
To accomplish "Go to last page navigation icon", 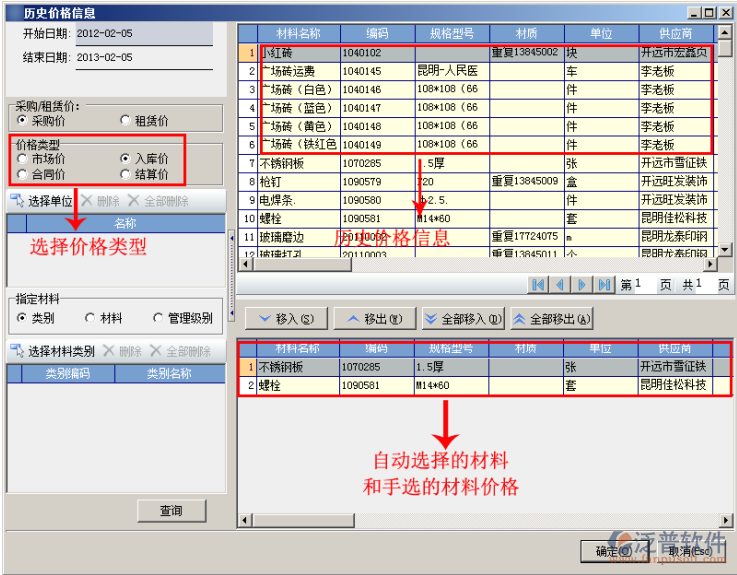I will 604,285.
